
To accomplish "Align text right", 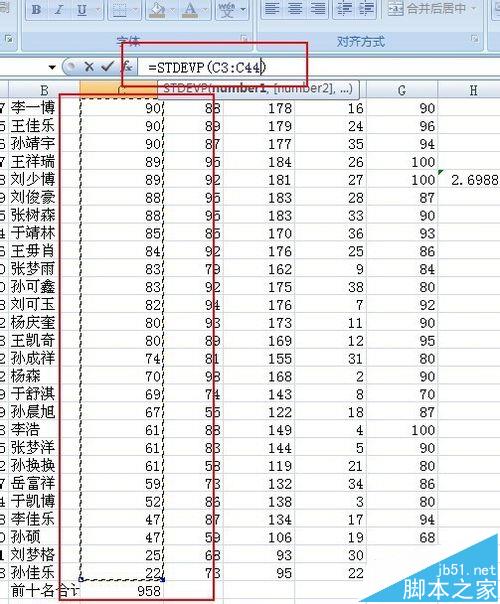I will 318,8.
